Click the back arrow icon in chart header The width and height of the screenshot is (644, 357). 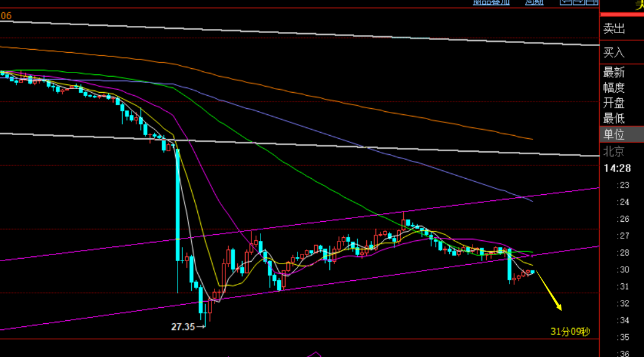tap(566, 2)
